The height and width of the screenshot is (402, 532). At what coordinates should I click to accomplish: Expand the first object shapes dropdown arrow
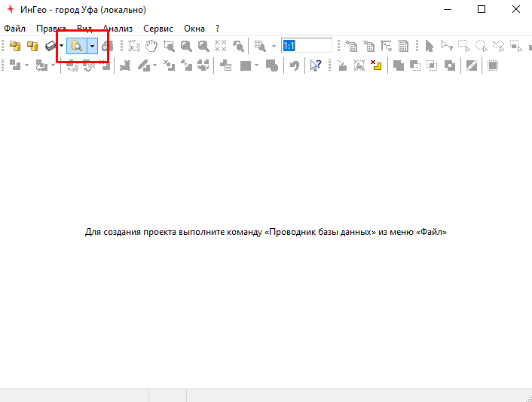[x=27, y=65]
